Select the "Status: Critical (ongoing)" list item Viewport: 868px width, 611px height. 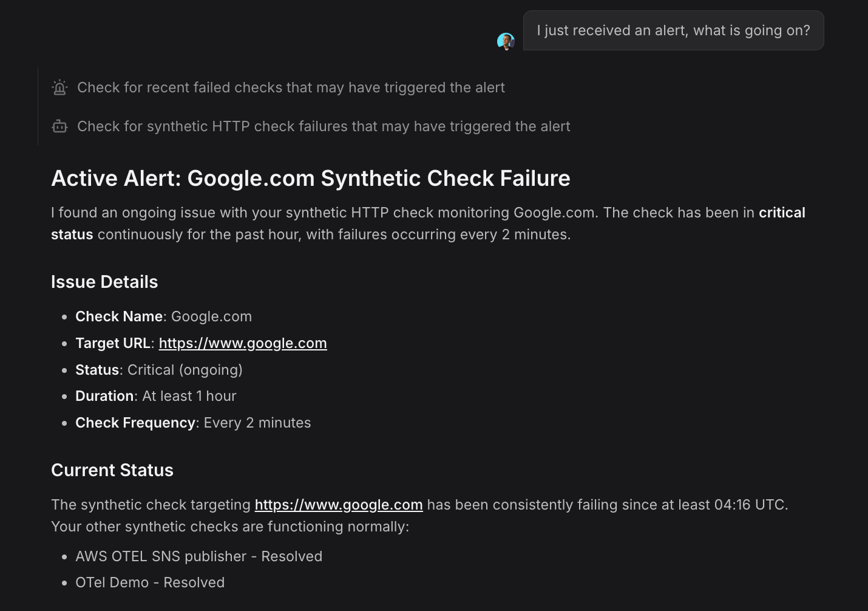(x=159, y=370)
